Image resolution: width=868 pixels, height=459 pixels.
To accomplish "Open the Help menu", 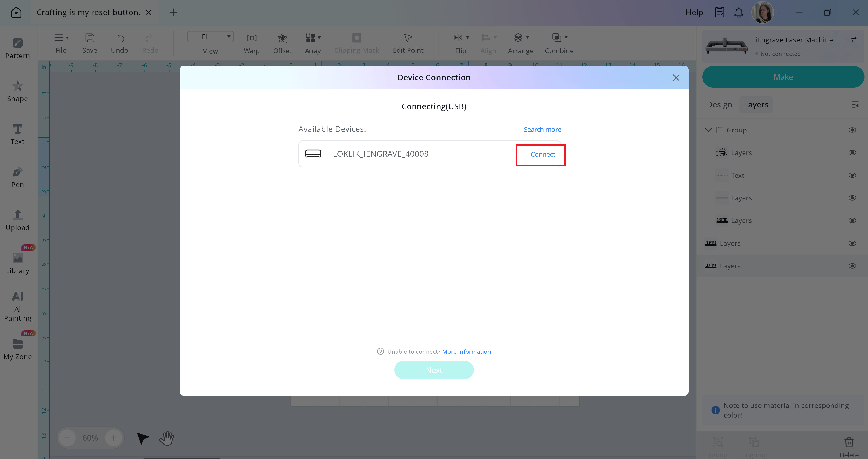I will [694, 12].
